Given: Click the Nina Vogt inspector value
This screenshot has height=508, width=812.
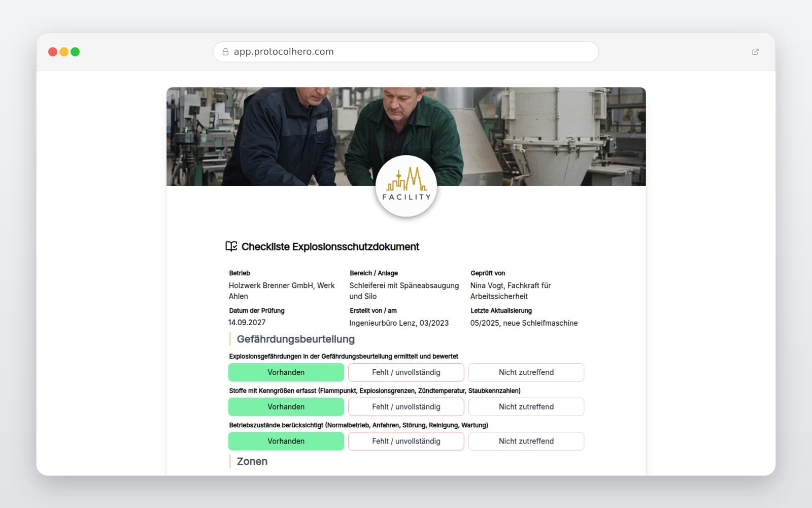Looking at the screenshot, I should click(511, 291).
